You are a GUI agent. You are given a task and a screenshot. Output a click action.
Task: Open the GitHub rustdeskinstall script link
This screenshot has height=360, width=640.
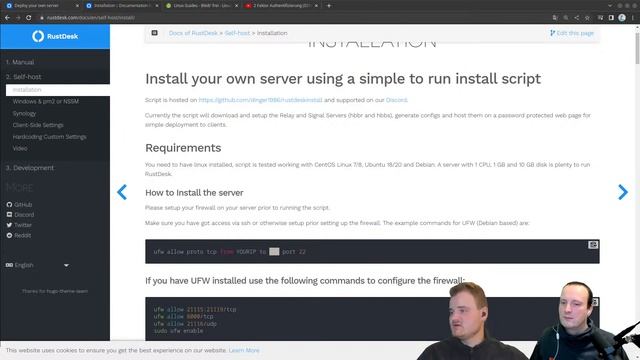(x=260, y=100)
